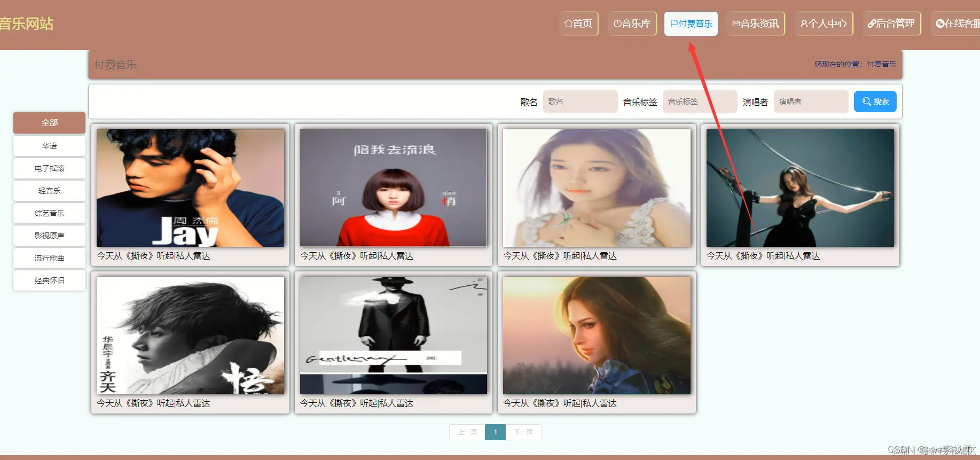Filter by 流行歌曲 category
Image resolution: width=980 pixels, height=460 pixels.
point(49,258)
